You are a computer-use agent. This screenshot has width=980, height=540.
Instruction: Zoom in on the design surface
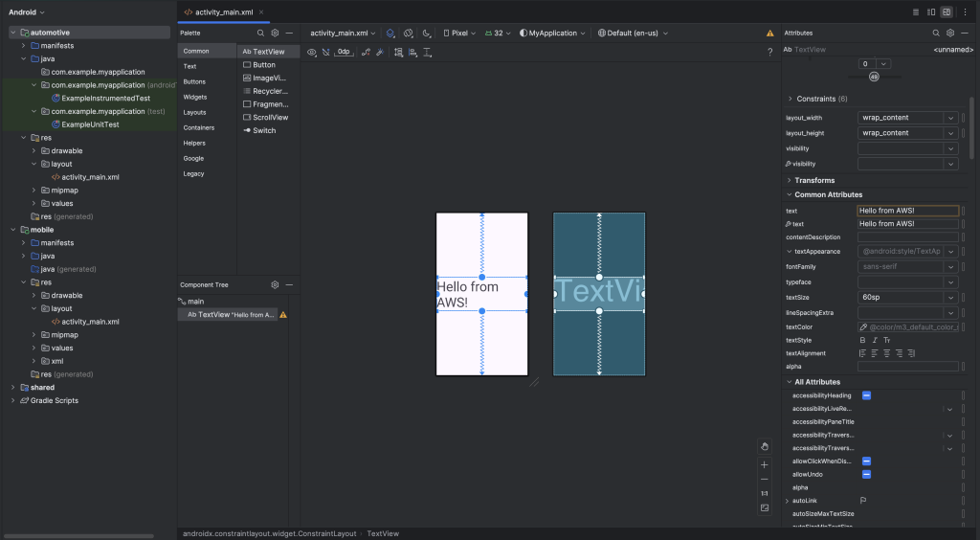click(x=764, y=464)
